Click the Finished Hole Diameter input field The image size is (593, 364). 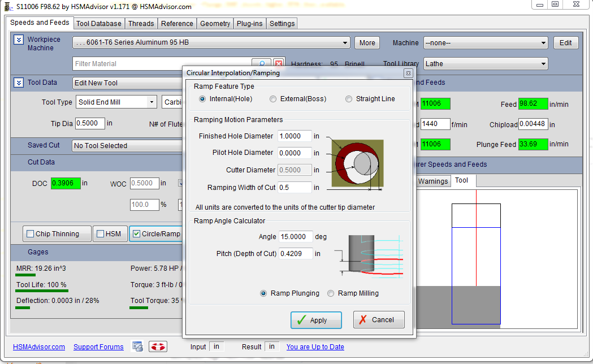[294, 136]
